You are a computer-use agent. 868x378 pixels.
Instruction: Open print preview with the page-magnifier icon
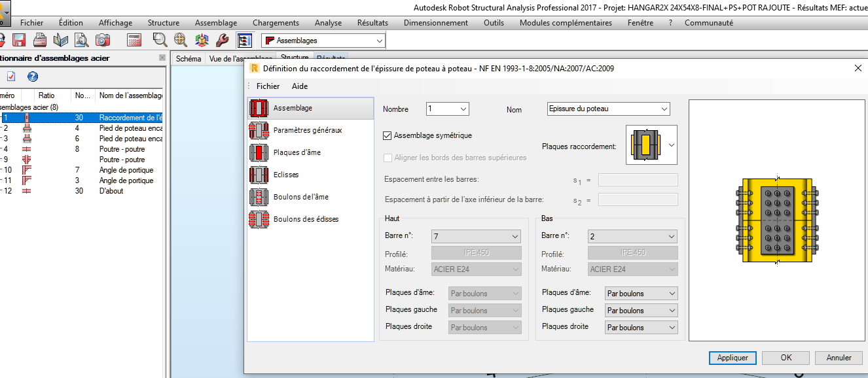pos(82,40)
